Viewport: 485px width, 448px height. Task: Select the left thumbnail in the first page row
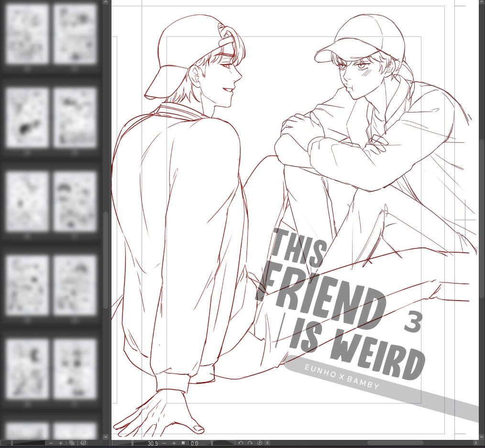[27, 34]
